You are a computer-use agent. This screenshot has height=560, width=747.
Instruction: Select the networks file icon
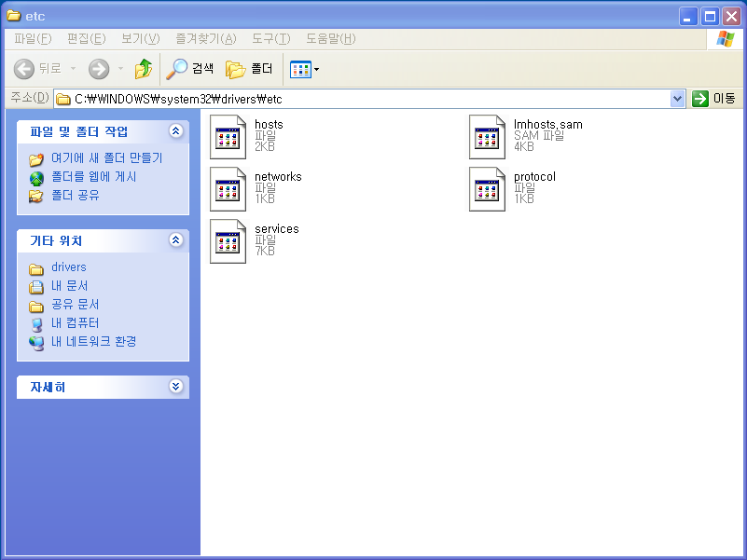(x=228, y=189)
